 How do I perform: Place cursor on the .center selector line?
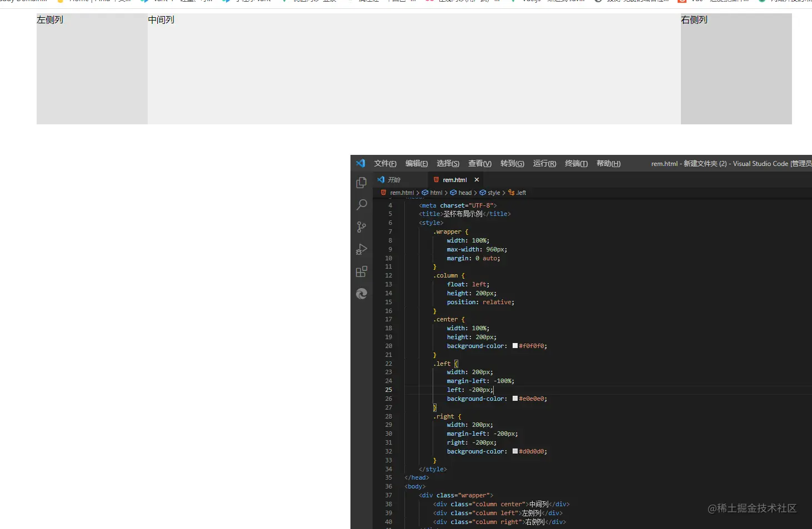449,319
